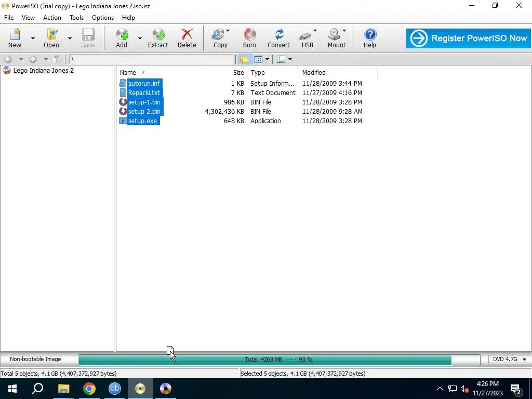Open the Action menu
This screenshot has height=399, width=532.
52,18
